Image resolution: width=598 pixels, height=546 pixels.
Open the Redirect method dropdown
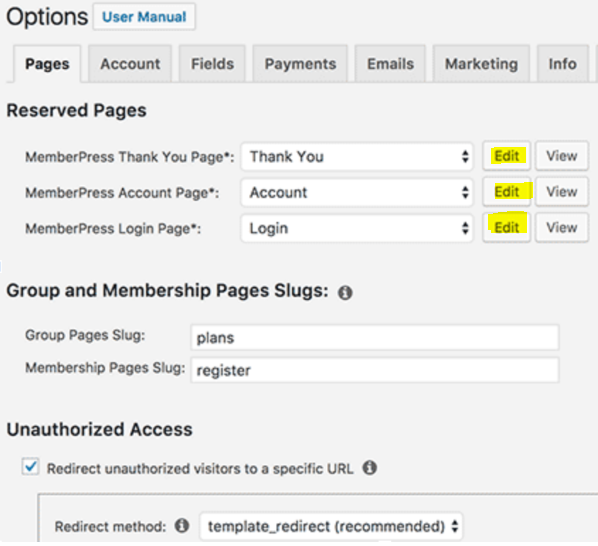coord(331,526)
